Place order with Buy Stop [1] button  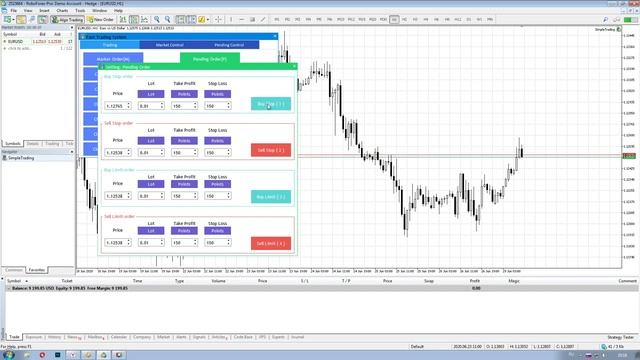(x=271, y=104)
